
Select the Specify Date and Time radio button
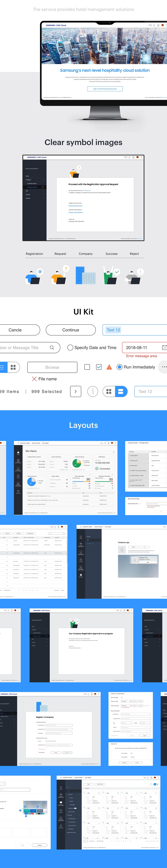tap(70, 347)
